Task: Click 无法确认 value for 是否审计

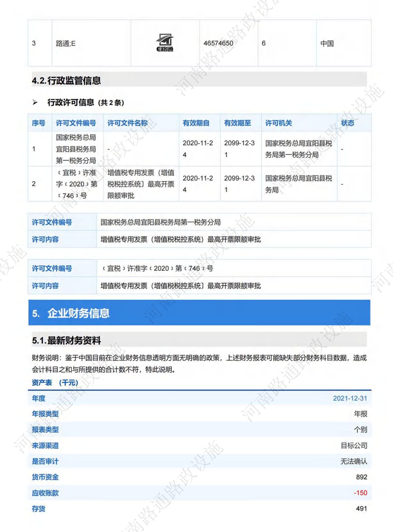Action: 354,461
